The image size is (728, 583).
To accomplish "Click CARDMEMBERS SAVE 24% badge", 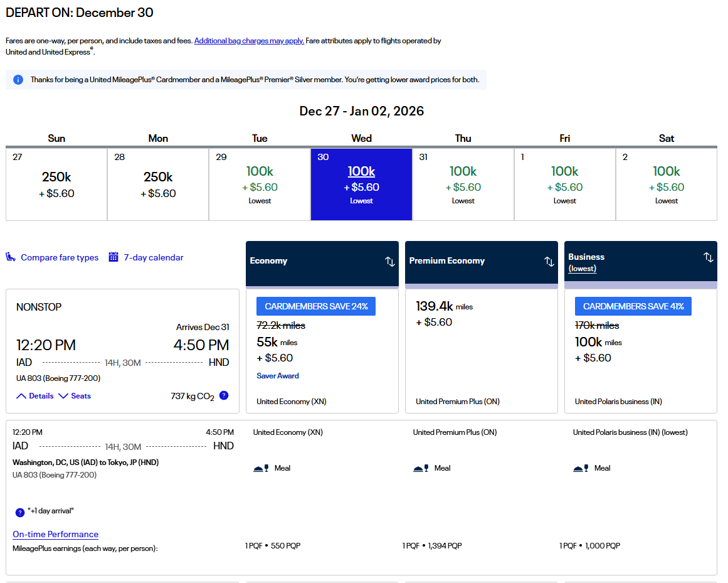I will coord(316,307).
